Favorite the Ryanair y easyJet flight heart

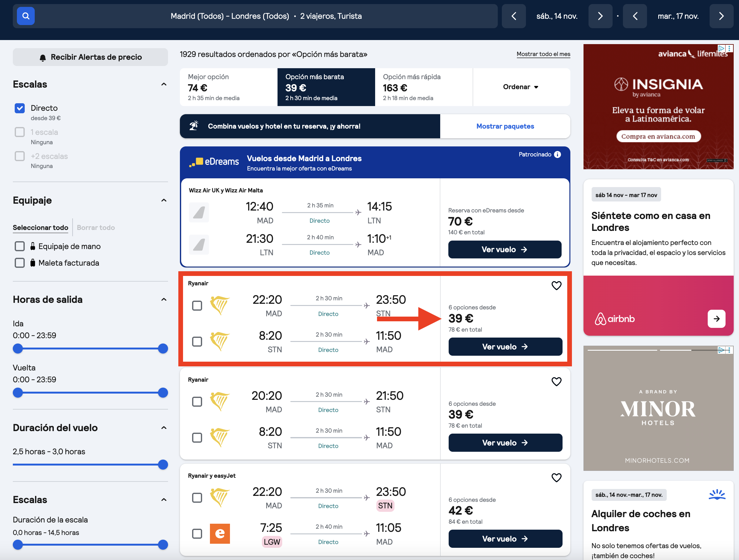point(556,478)
